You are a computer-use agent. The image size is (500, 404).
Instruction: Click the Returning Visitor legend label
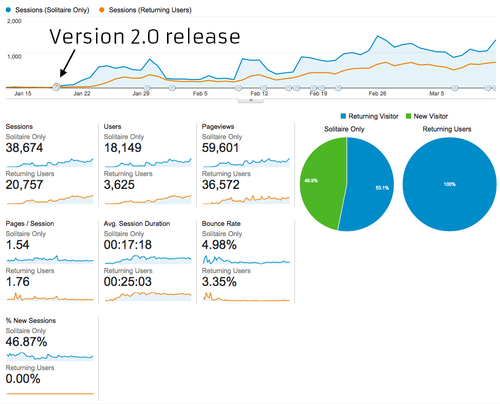373,116
